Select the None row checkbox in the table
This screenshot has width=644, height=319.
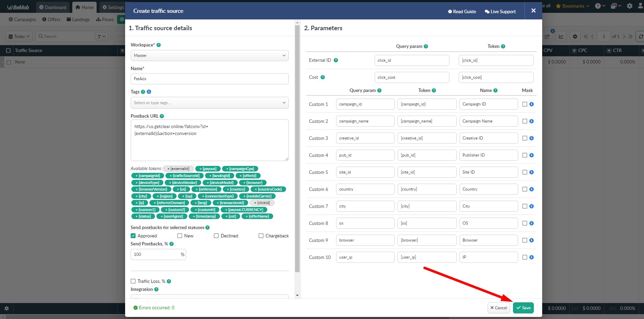click(x=9, y=62)
